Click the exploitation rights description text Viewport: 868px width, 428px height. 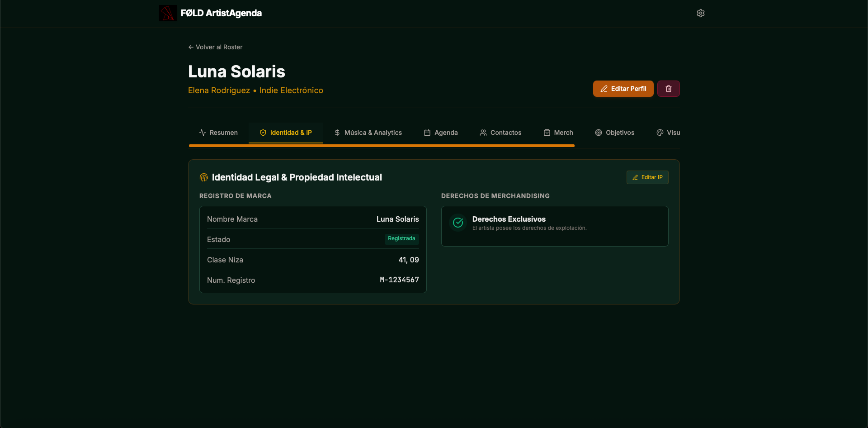point(529,228)
